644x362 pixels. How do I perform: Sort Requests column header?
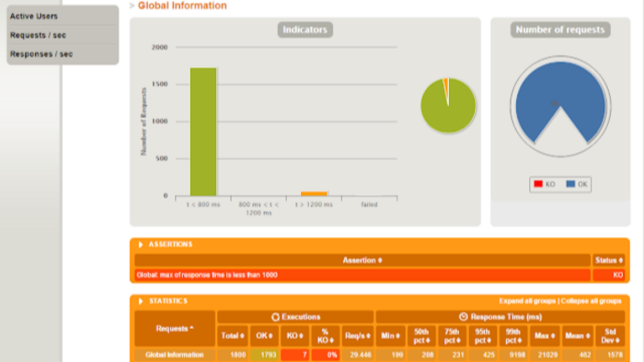175,328
